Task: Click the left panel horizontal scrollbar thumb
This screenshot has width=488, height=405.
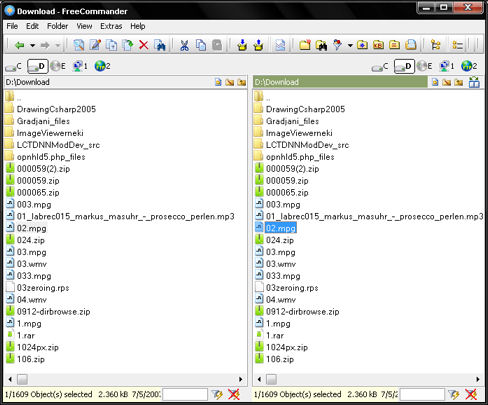Action: pyautogui.click(x=22, y=379)
